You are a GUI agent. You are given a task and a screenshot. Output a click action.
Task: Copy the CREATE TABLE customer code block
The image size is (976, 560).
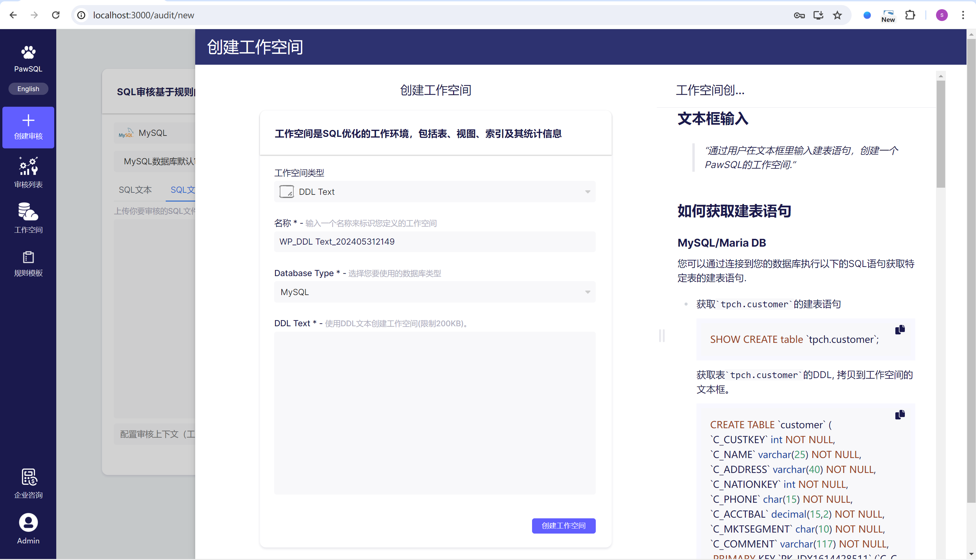click(x=899, y=415)
